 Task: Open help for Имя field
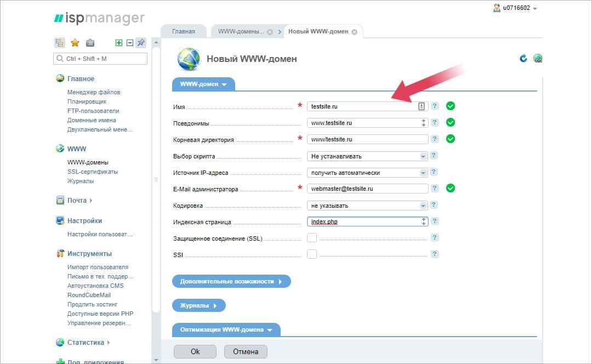(435, 106)
